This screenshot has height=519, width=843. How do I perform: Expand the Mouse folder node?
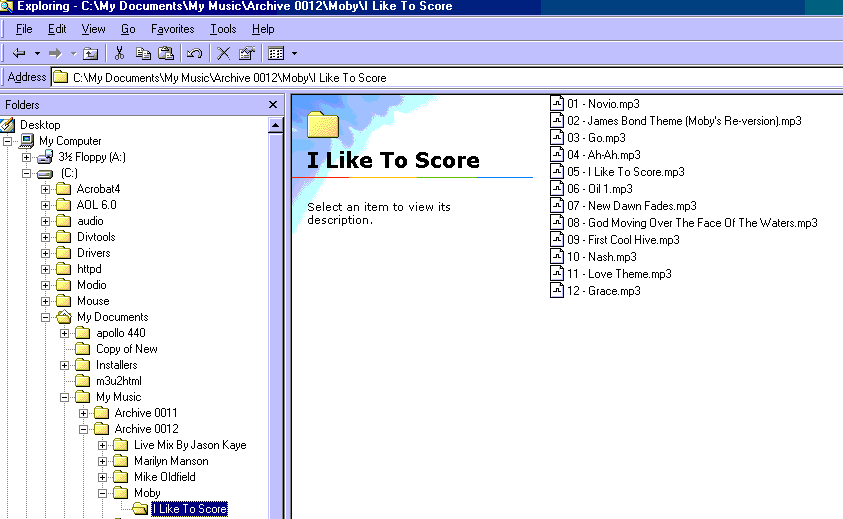click(x=46, y=302)
